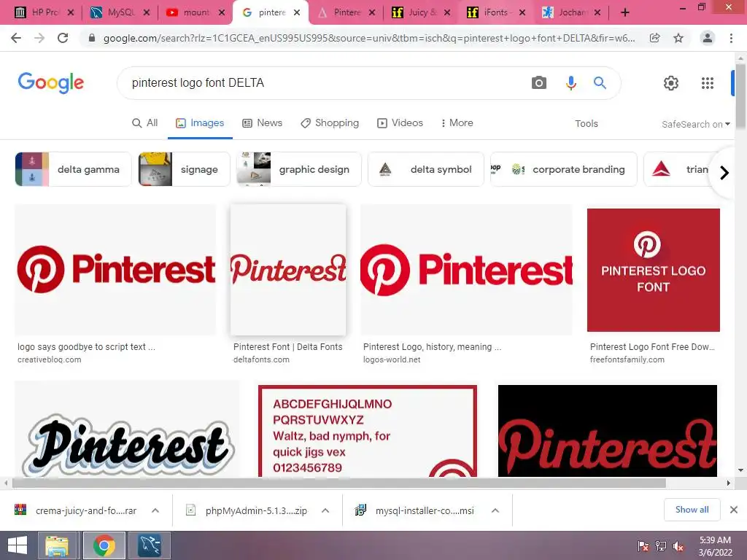The image size is (747, 560).
Task: Reload the page with the refresh icon
Action: (63, 38)
